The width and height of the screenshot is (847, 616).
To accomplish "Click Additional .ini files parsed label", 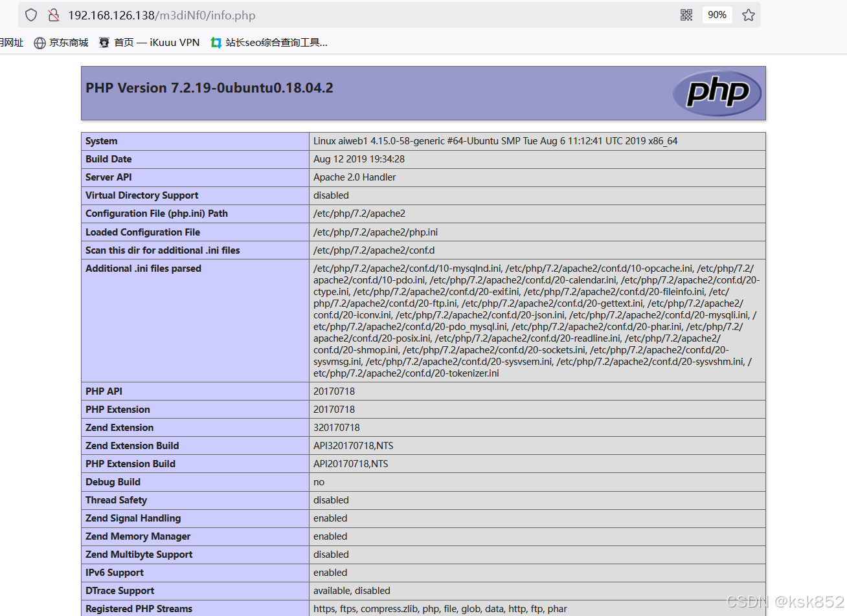I will point(143,269).
